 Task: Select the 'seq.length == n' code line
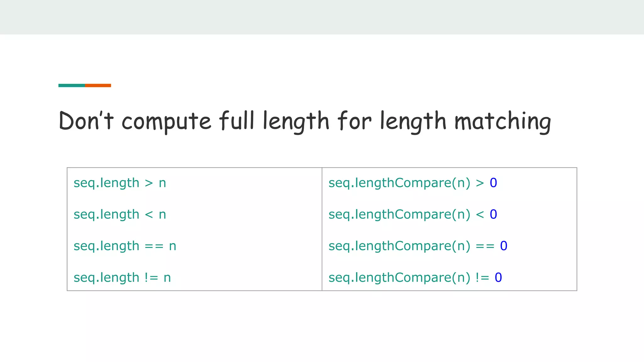(125, 246)
